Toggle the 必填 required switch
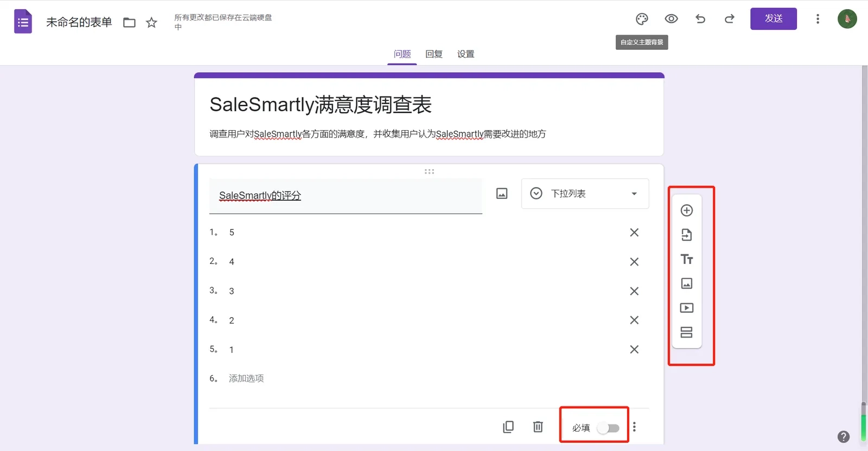This screenshot has height=451, width=868. click(x=608, y=428)
